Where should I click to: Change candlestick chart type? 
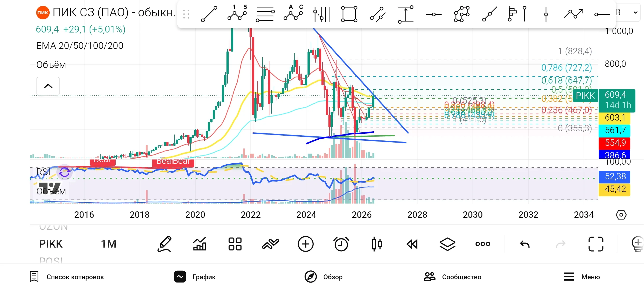pos(377,244)
